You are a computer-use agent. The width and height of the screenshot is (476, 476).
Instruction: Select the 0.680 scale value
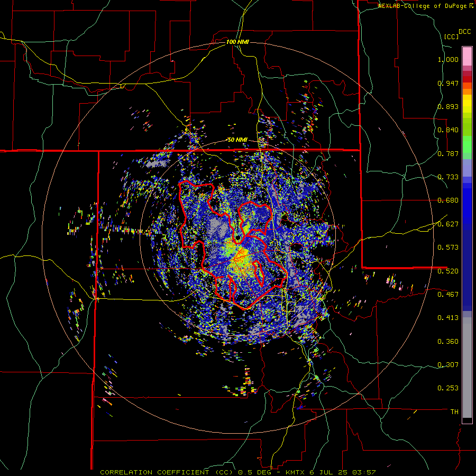point(448,200)
